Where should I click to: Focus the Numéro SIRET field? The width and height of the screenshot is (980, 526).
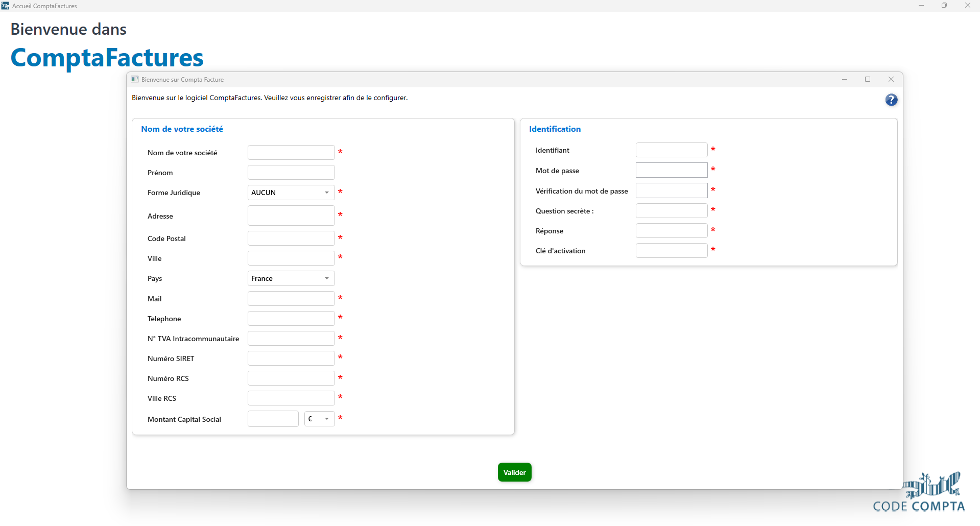(291, 358)
